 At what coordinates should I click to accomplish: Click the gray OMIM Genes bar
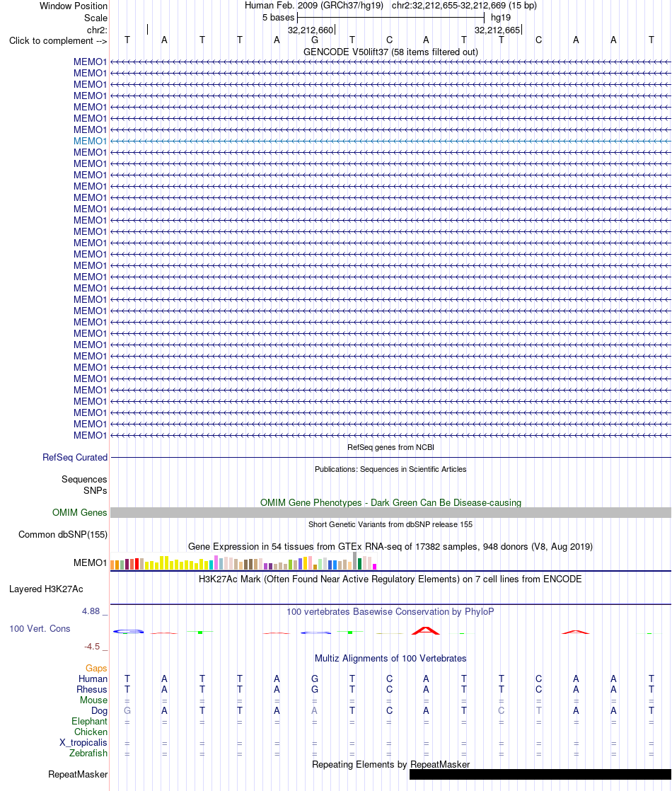[390, 512]
